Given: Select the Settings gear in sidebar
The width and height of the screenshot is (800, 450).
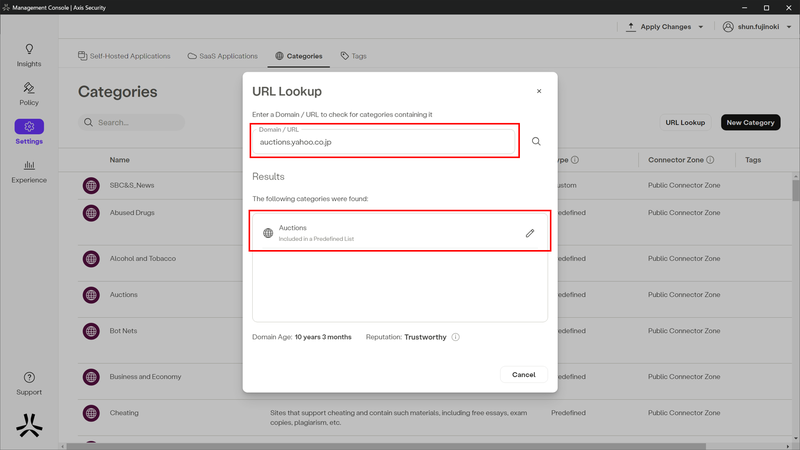Looking at the screenshot, I should pos(29,127).
